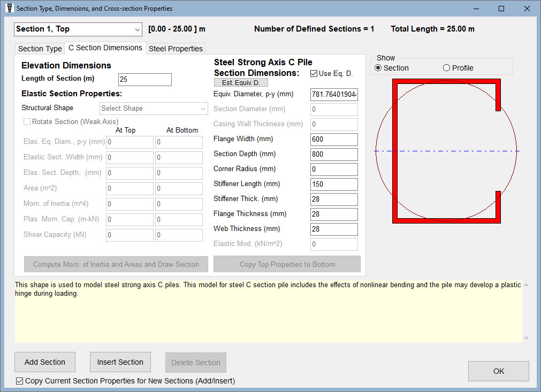Screen dimensions: 541x392
Task: Switch to the Steel Properties tab
Action: [176, 49]
